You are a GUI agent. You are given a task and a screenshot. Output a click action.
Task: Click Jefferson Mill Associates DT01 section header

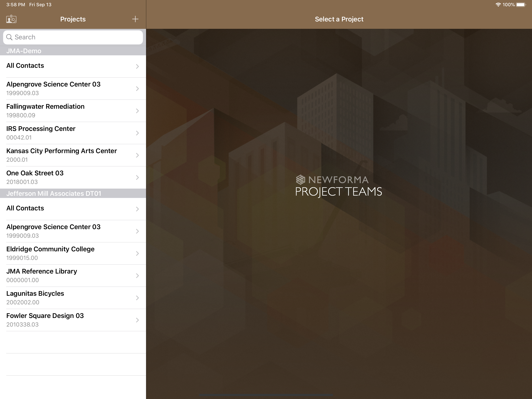click(x=73, y=193)
